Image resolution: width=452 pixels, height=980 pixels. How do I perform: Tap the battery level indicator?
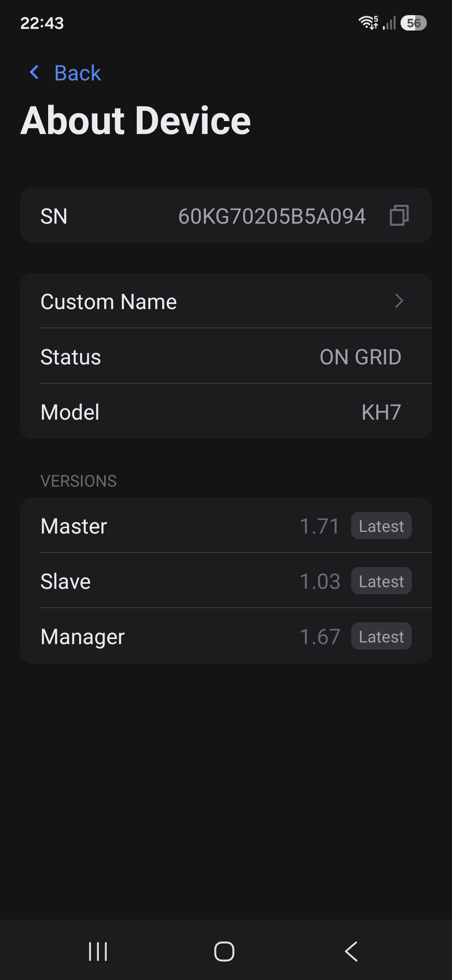point(413,23)
